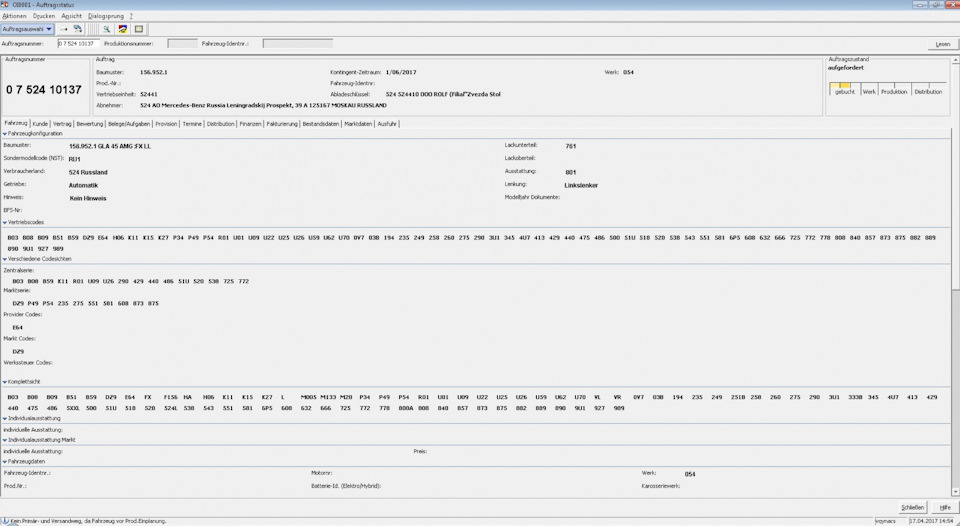Collapse the Verschiedene Codesichten section
Image resolution: width=960 pixels, height=526 pixels.
pos(5,259)
